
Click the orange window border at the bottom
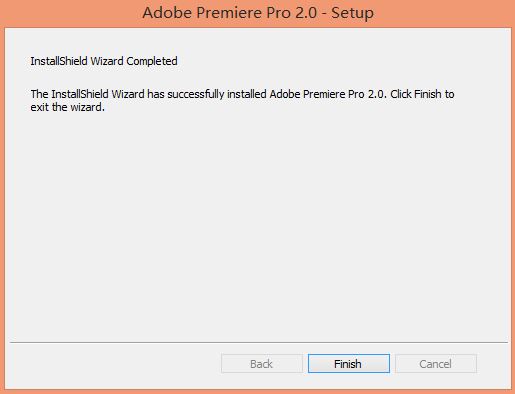coord(257,392)
